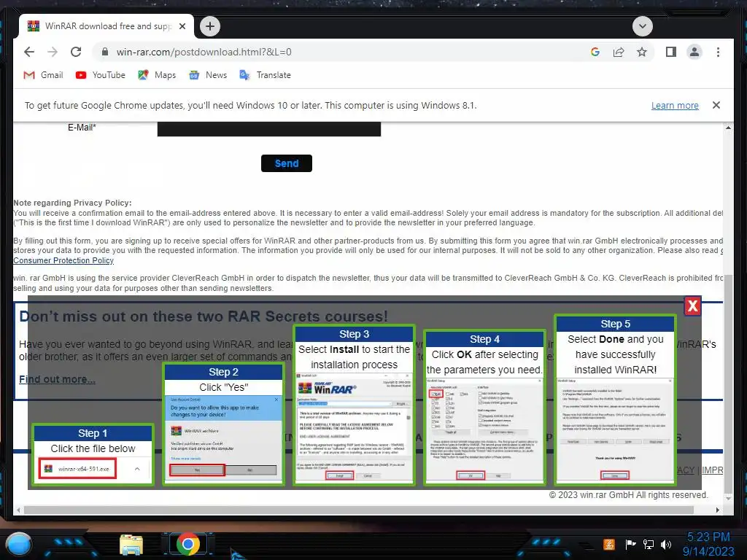This screenshot has height=560, width=747.
Task: Open News bookmark
Action: tap(208, 75)
